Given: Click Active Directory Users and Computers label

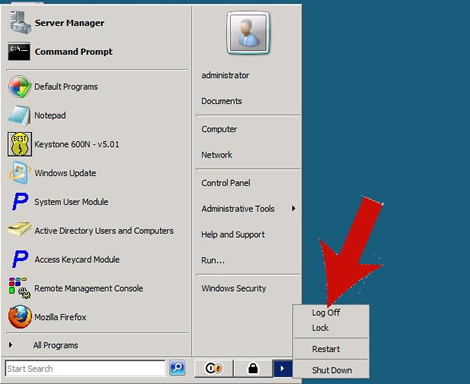Looking at the screenshot, I should (x=104, y=231).
